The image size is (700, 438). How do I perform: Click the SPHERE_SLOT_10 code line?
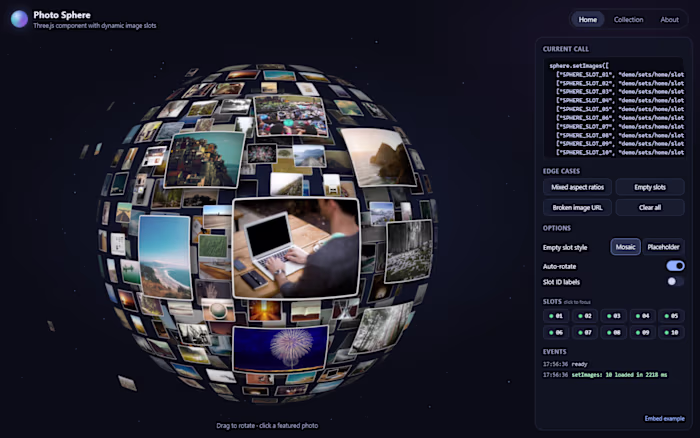click(620, 153)
